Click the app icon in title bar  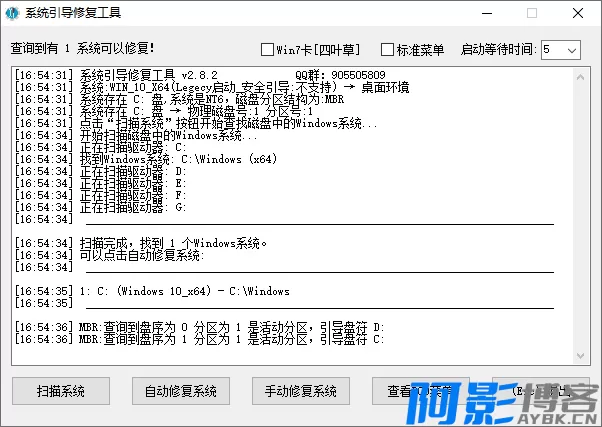tap(12, 13)
